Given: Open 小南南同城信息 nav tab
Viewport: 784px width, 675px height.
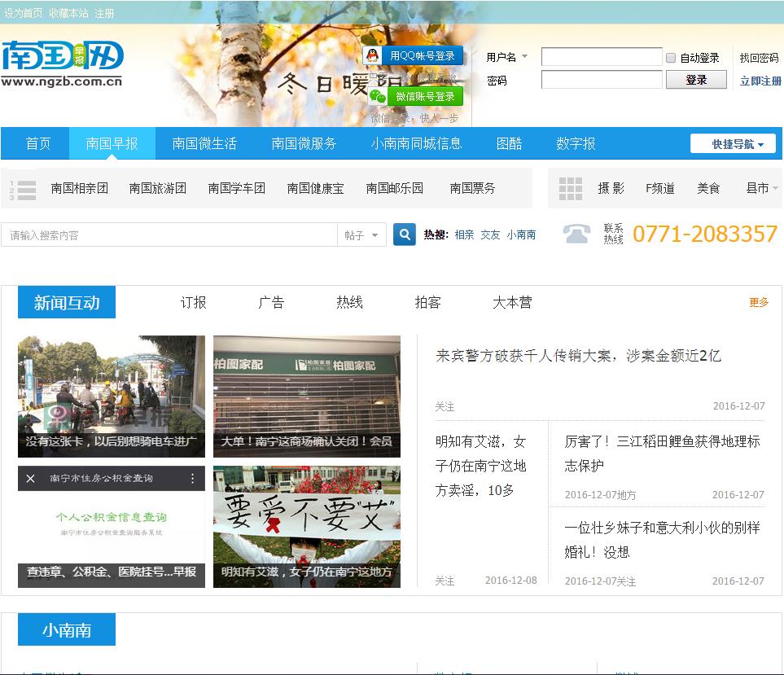Looking at the screenshot, I should (416, 143).
